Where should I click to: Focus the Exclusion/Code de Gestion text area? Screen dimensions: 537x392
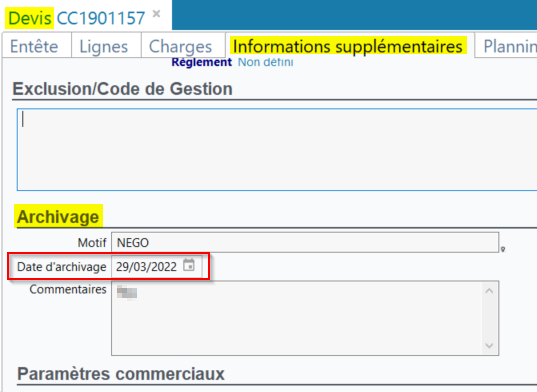coord(277,150)
